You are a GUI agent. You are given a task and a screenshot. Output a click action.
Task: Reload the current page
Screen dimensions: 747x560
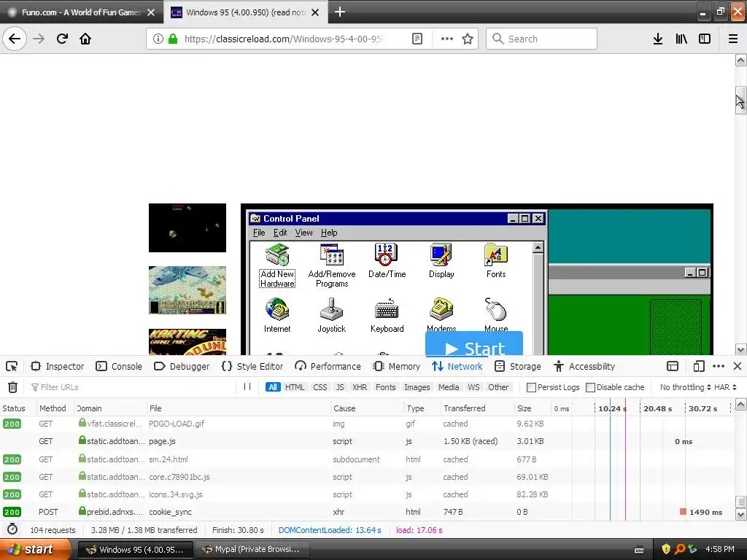click(x=62, y=39)
